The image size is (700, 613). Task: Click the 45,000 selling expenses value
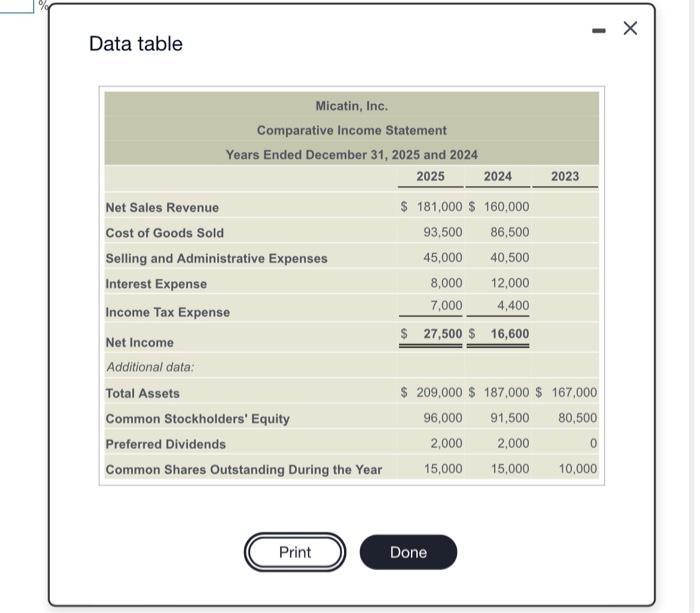443,258
